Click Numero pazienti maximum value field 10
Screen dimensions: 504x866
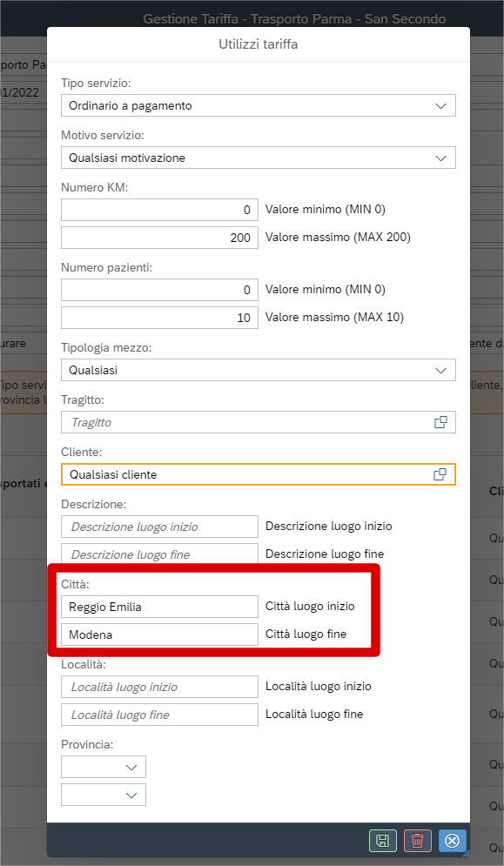pyautogui.click(x=159, y=318)
